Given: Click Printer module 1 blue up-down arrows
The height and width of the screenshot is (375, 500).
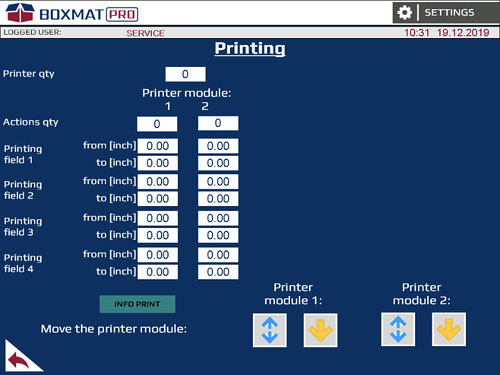Looking at the screenshot, I should pyautogui.click(x=270, y=330).
